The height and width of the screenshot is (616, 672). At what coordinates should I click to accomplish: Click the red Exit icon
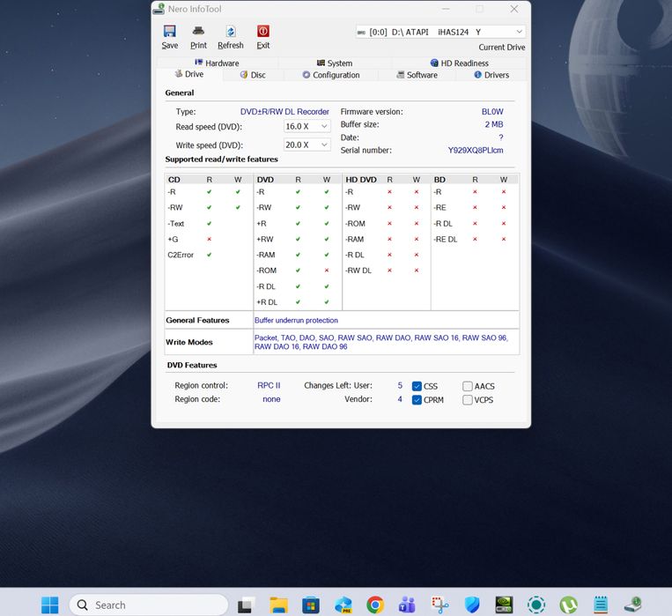263,32
